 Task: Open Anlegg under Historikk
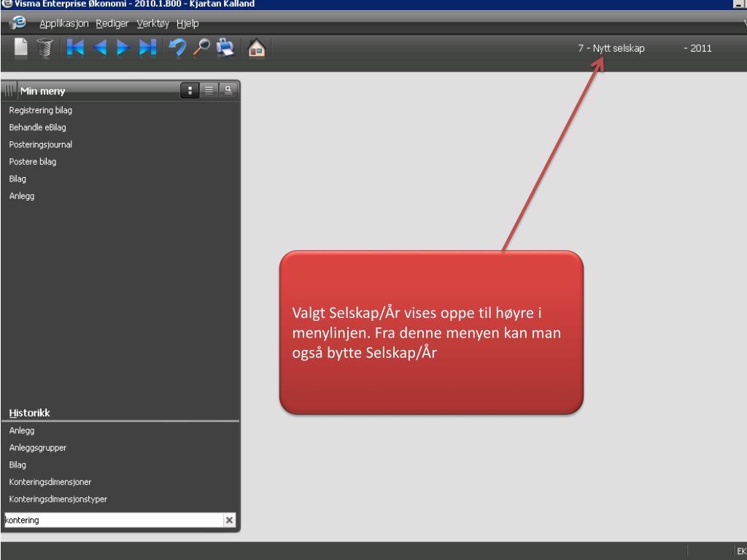[21, 430]
